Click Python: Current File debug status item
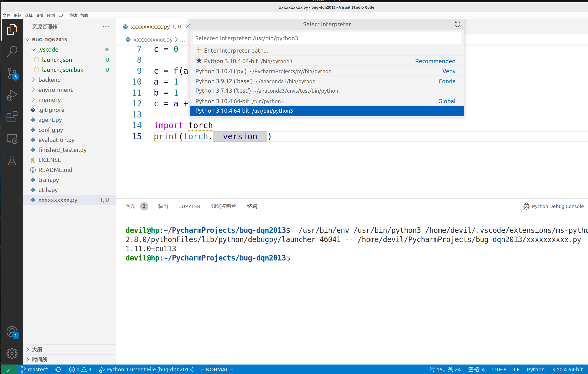The width and height of the screenshot is (588, 374). point(146,370)
